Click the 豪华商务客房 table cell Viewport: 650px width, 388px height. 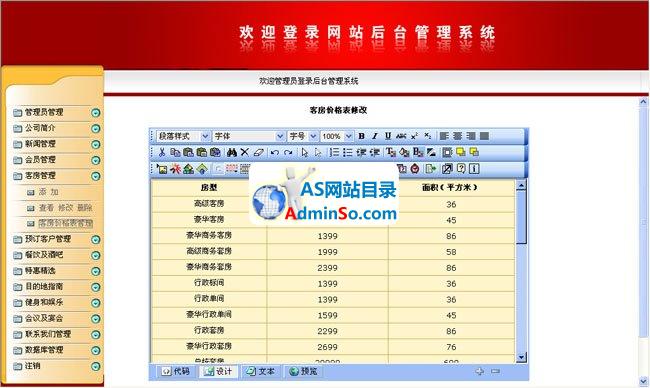click(209, 235)
